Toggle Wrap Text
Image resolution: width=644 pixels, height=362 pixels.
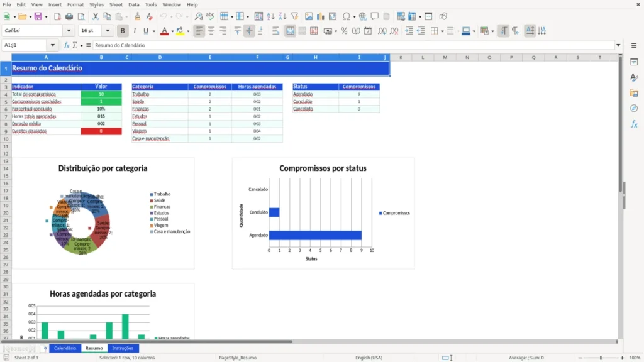(275, 31)
